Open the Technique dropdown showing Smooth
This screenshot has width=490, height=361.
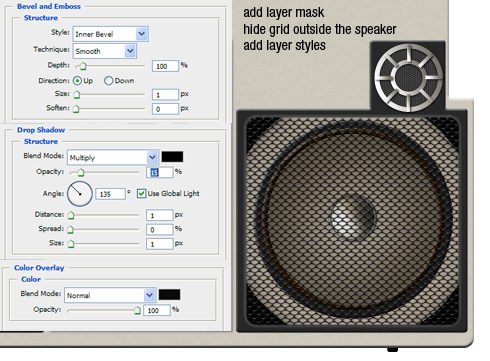[x=105, y=51]
